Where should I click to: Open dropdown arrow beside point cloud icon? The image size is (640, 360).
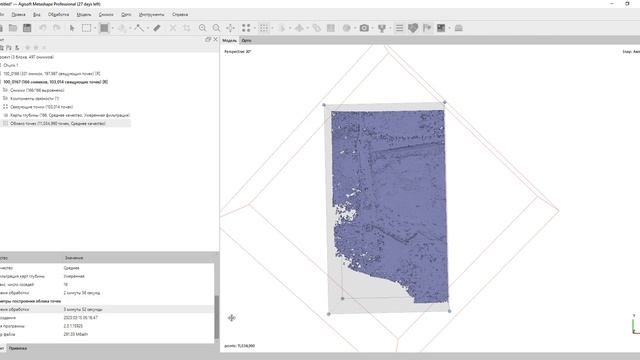[273, 28]
